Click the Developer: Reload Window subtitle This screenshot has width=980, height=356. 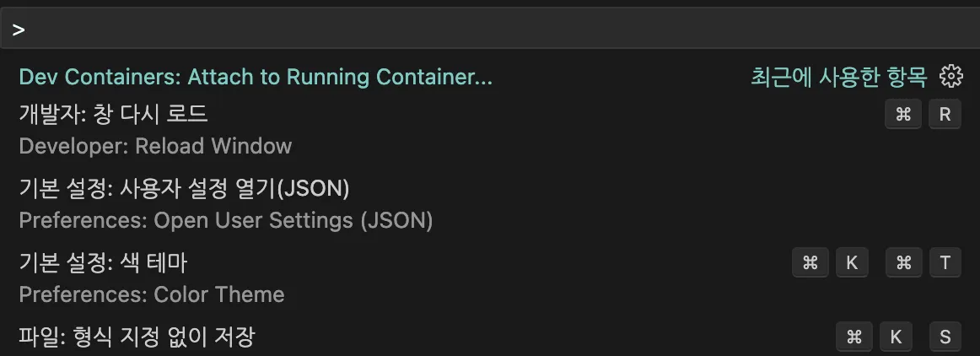(155, 146)
